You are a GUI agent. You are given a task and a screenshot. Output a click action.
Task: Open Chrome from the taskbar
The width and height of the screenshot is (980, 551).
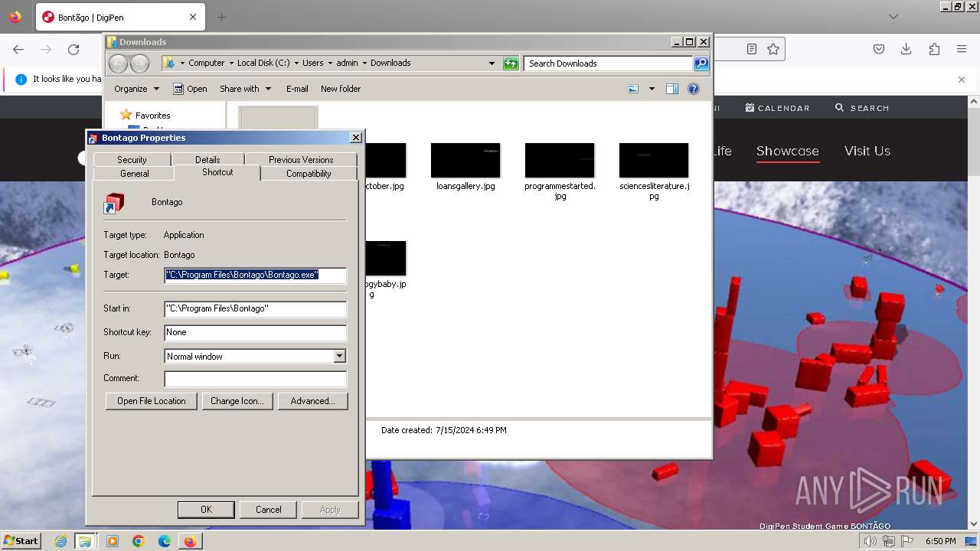point(139,541)
